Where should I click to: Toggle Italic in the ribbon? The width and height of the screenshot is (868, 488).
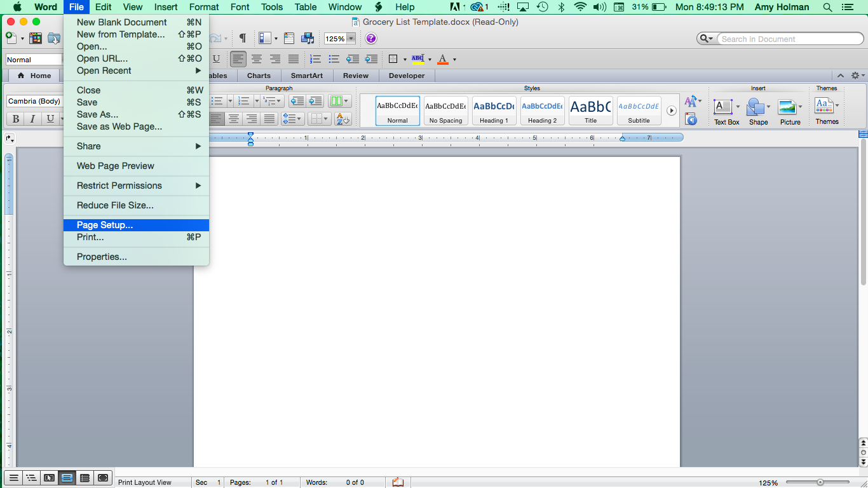point(32,119)
